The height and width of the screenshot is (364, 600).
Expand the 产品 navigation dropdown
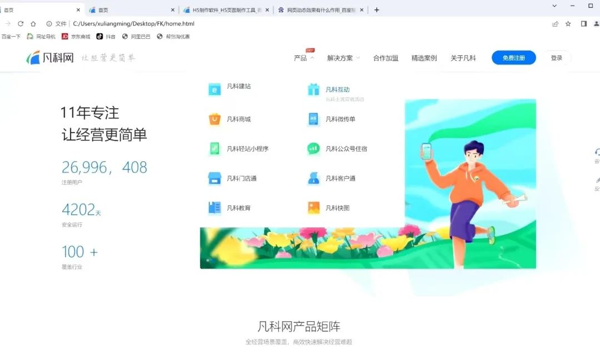pyautogui.click(x=304, y=58)
